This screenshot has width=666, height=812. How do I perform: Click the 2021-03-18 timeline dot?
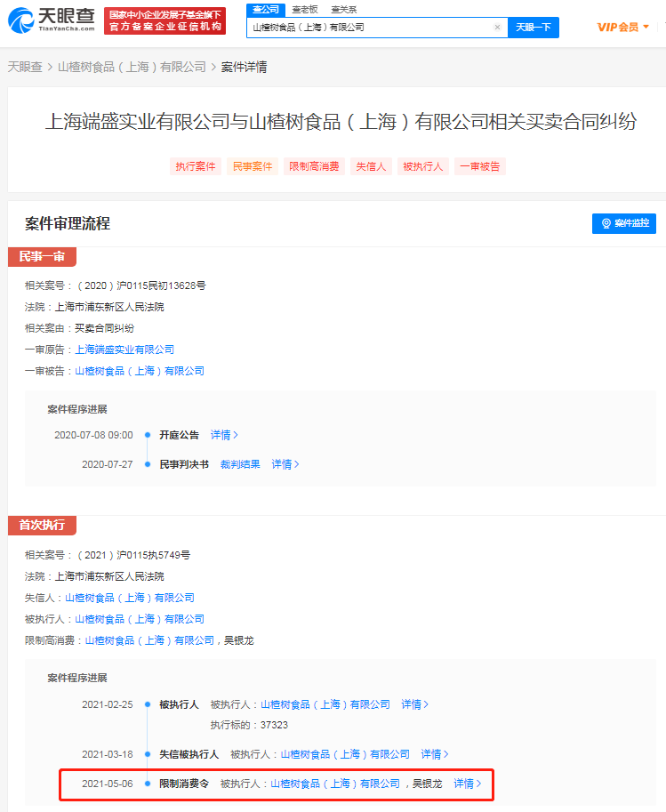pos(148,754)
